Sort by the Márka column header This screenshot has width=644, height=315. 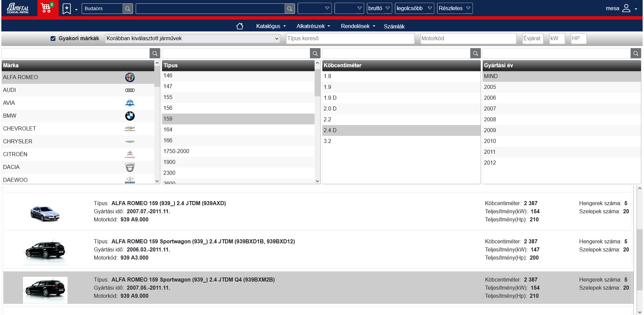[x=78, y=66]
